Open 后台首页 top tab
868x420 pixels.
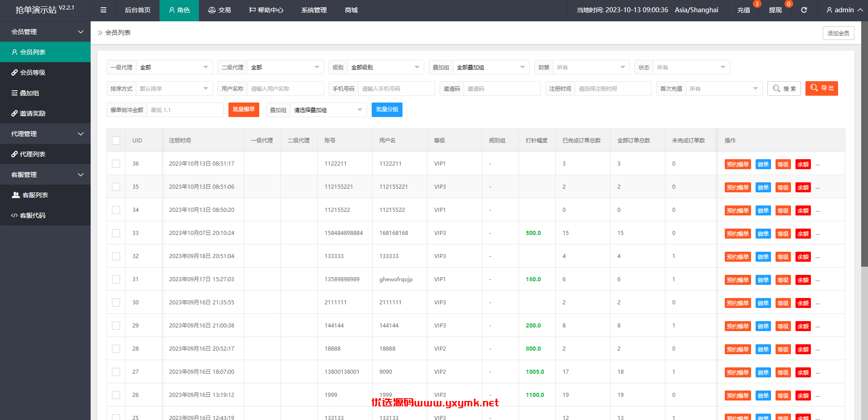click(138, 10)
